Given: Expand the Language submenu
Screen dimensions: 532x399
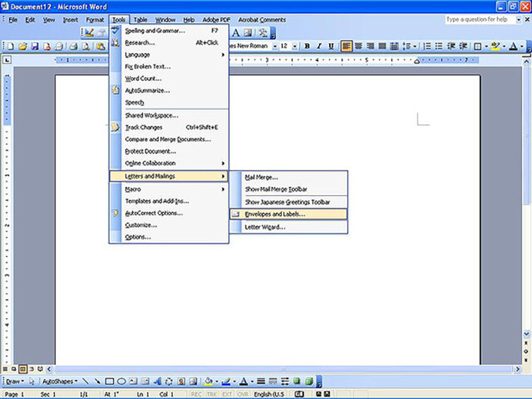Looking at the screenshot, I should [x=169, y=55].
